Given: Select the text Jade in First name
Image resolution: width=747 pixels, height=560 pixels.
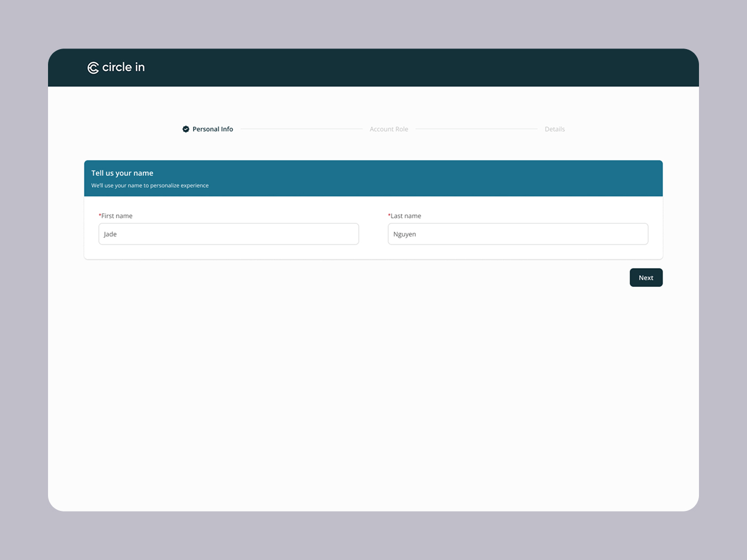Looking at the screenshot, I should click(110, 234).
